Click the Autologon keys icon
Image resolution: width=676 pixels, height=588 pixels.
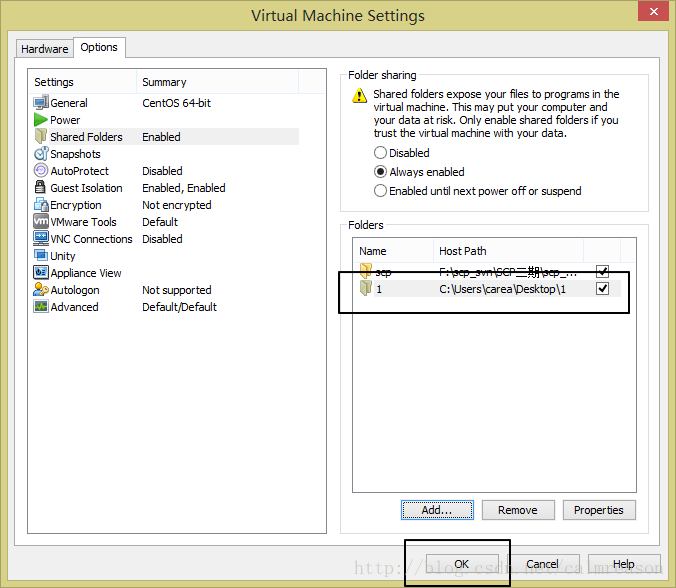point(41,289)
